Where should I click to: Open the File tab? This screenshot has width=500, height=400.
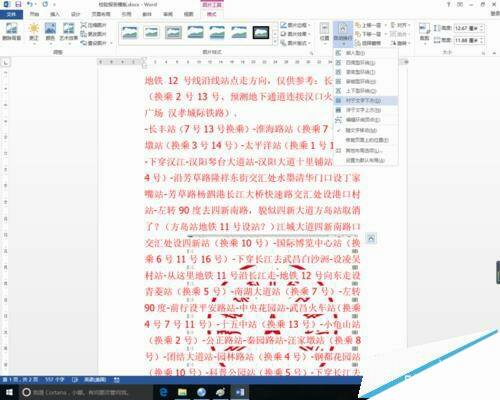point(11,14)
